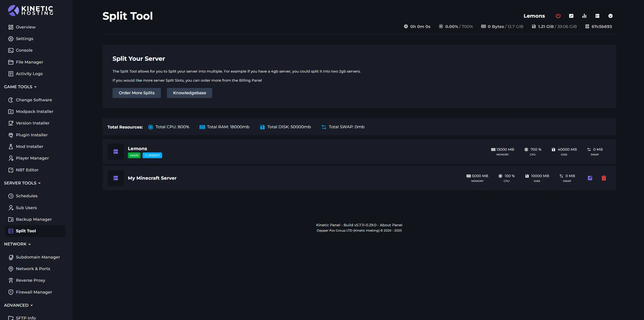Click the smiley face icon in top right
This screenshot has width=644, height=320.
pos(611,16)
